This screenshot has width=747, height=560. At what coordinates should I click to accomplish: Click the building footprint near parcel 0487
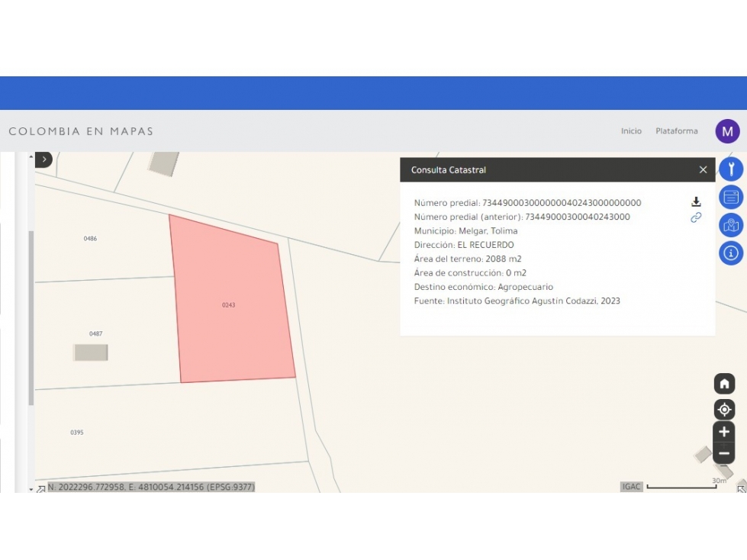[91, 352]
